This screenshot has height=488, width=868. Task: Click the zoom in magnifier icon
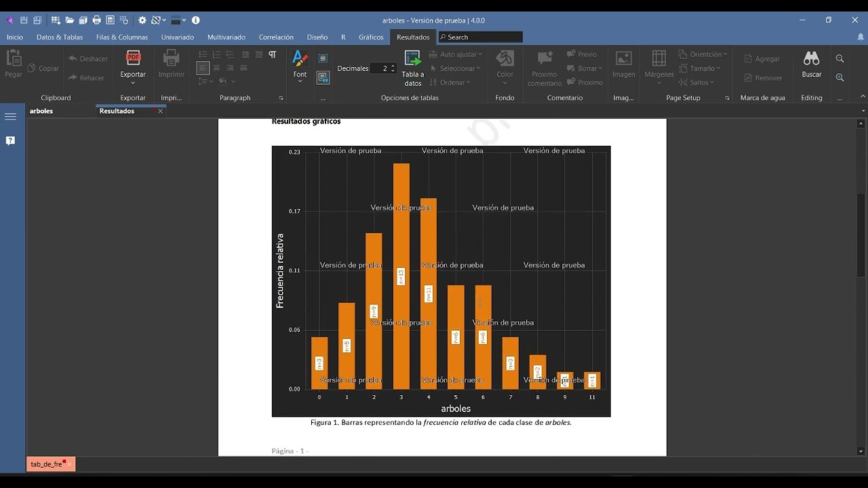[840, 78]
